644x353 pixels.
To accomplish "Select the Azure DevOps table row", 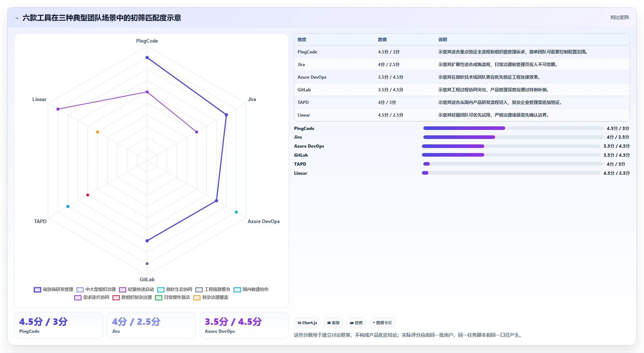I will pyautogui.click(x=462, y=77).
